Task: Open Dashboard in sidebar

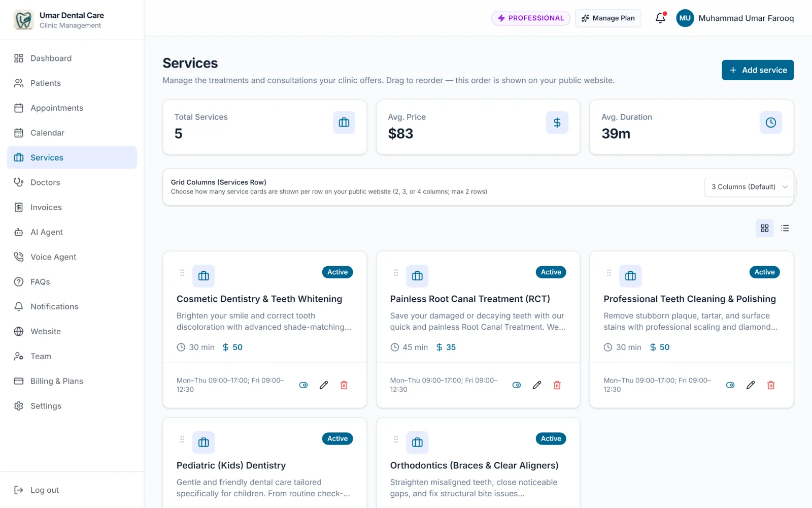Action: tap(72, 58)
